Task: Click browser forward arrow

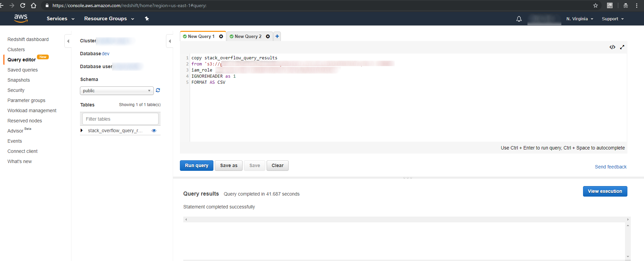Action: [12, 5]
